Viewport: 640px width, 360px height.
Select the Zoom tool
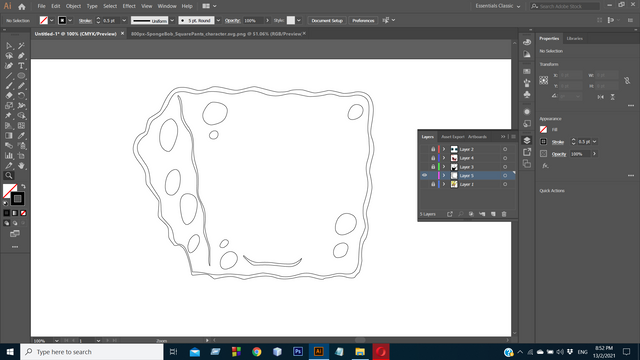tap(9, 176)
